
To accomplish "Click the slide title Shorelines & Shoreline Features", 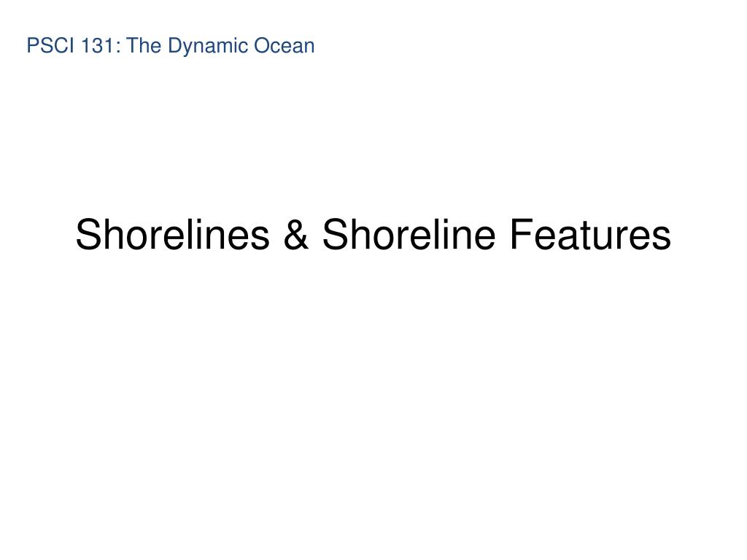I will pyautogui.click(x=373, y=234).
